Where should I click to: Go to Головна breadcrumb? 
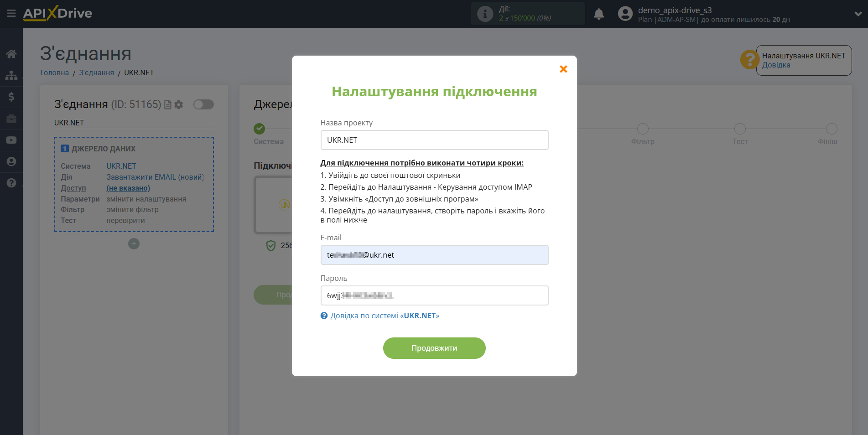point(55,72)
